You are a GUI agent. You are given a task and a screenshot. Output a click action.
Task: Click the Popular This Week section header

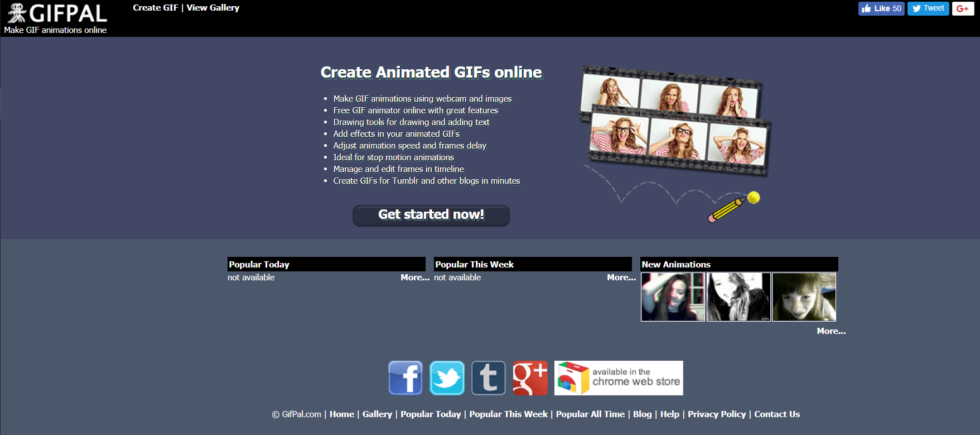pyautogui.click(x=533, y=264)
